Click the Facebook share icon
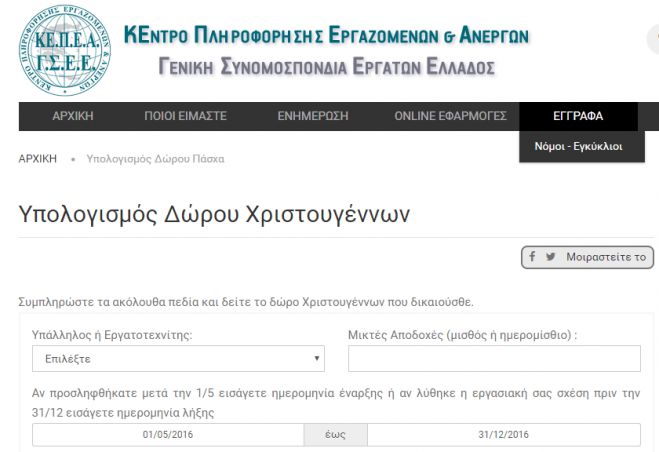The height and width of the screenshot is (452, 659). coord(534,257)
